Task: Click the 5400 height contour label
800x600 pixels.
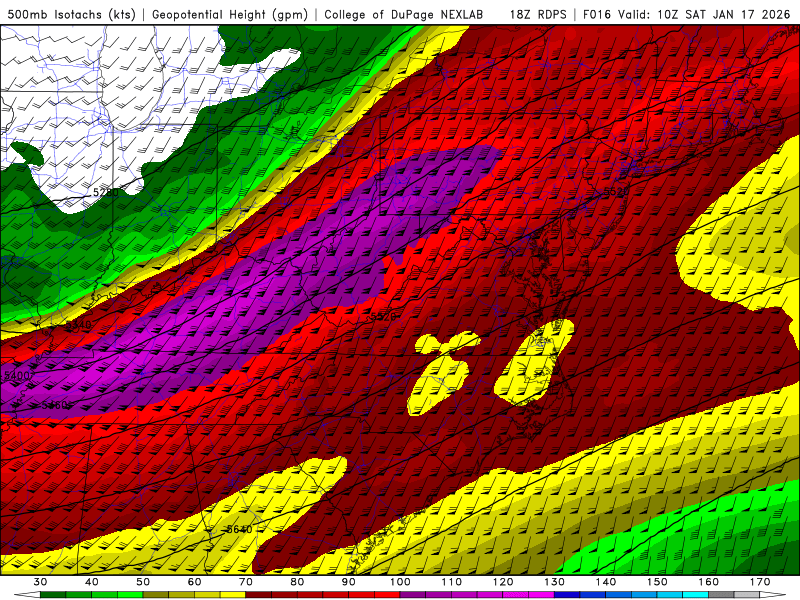Action: 17,376
